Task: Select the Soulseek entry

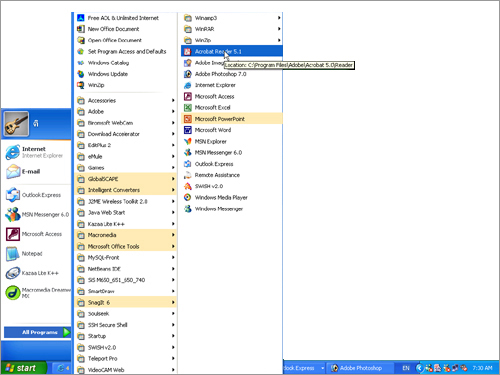Action: (x=125, y=314)
